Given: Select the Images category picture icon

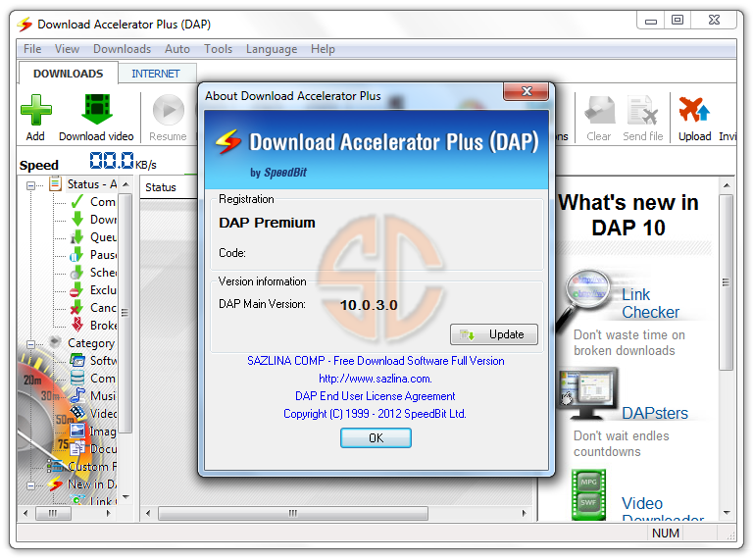Looking at the screenshot, I should coord(77,431).
